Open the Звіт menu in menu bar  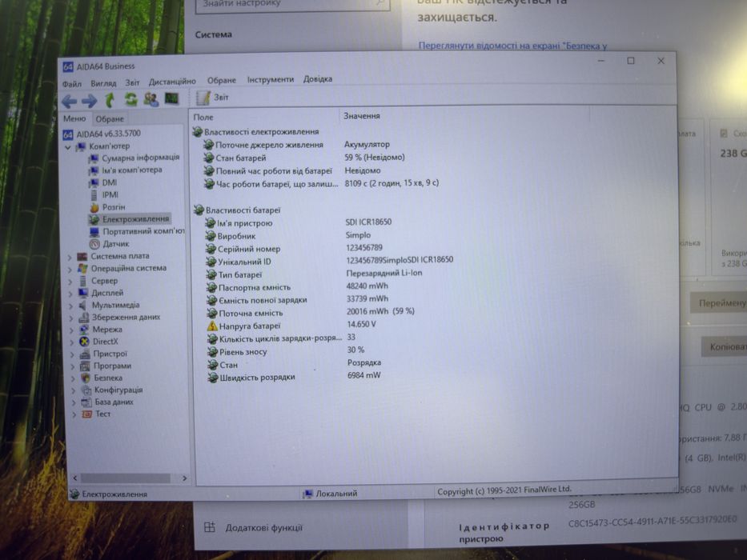132,82
